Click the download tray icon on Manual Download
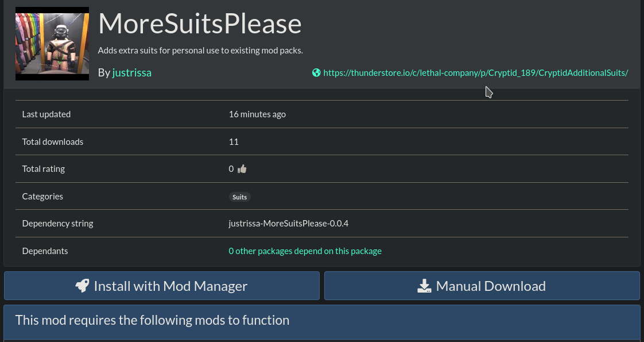This screenshot has height=342, width=644. pyautogui.click(x=424, y=286)
